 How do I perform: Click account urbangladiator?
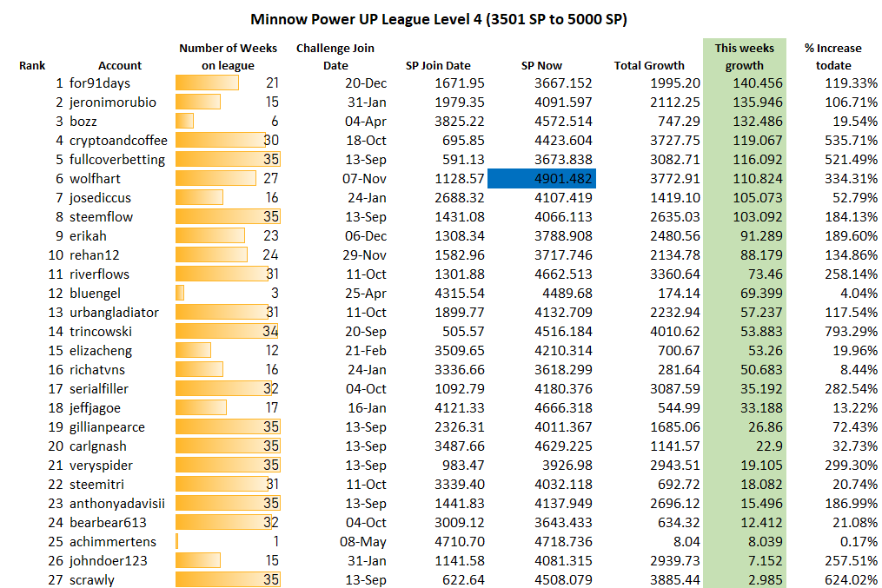tap(114, 313)
